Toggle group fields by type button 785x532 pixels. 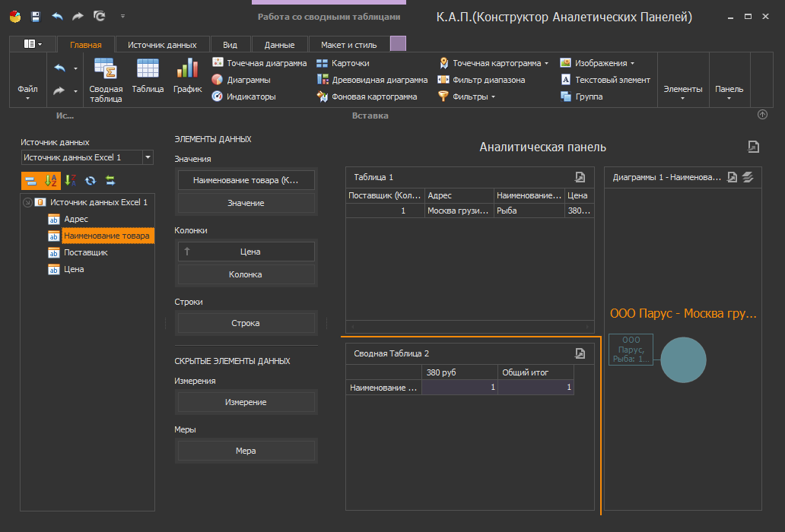[31, 180]
